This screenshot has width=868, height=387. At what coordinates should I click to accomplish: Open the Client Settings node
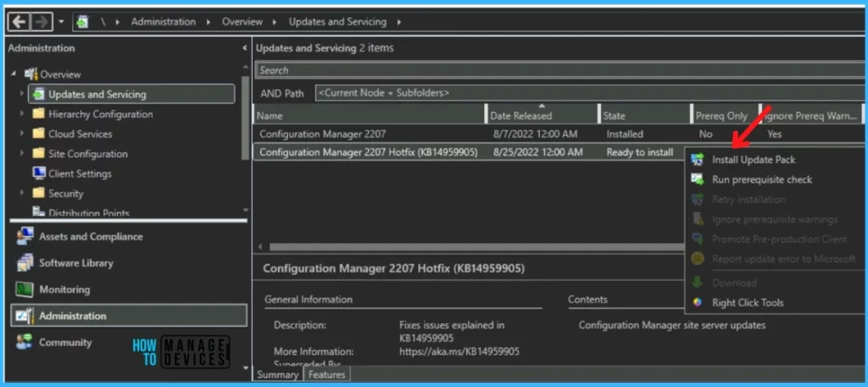[80, 173]
